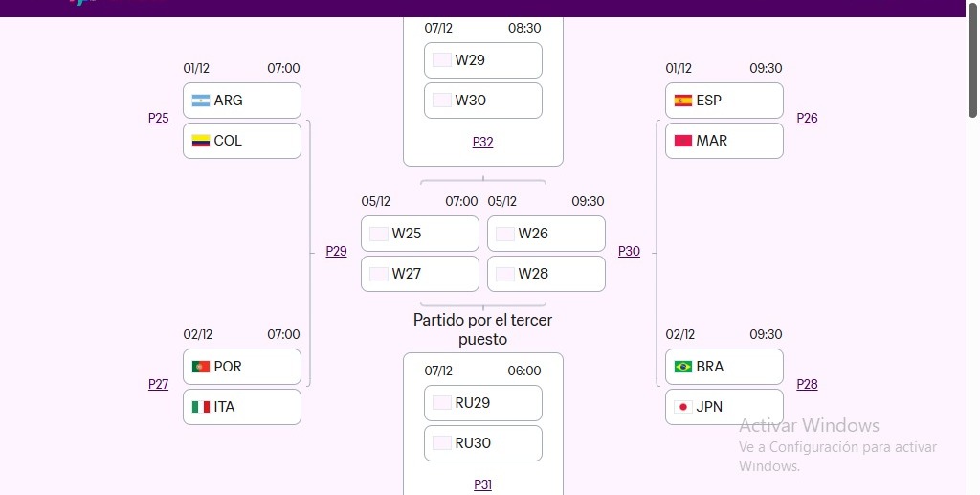
Task: Open match link P26
Action: pos(807,119)
